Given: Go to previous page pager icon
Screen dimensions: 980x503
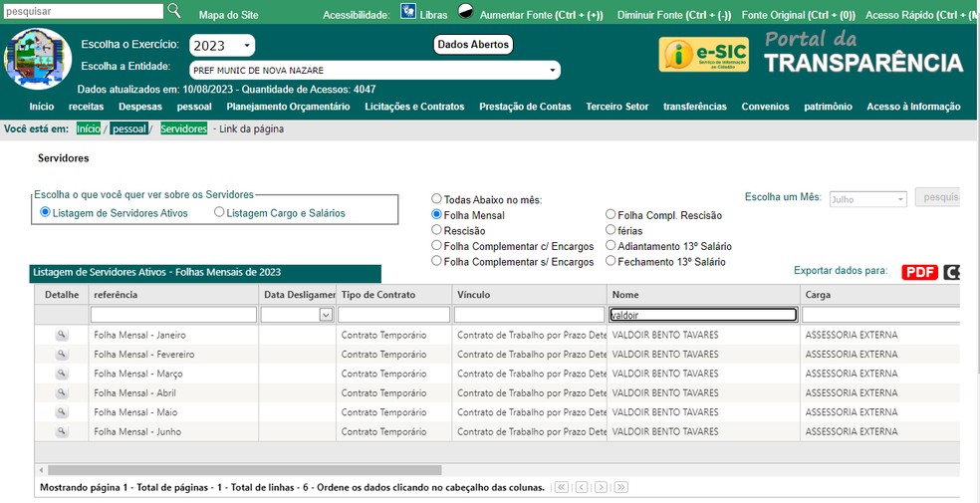Looking at the screenshot, I should tap(582, 487).
